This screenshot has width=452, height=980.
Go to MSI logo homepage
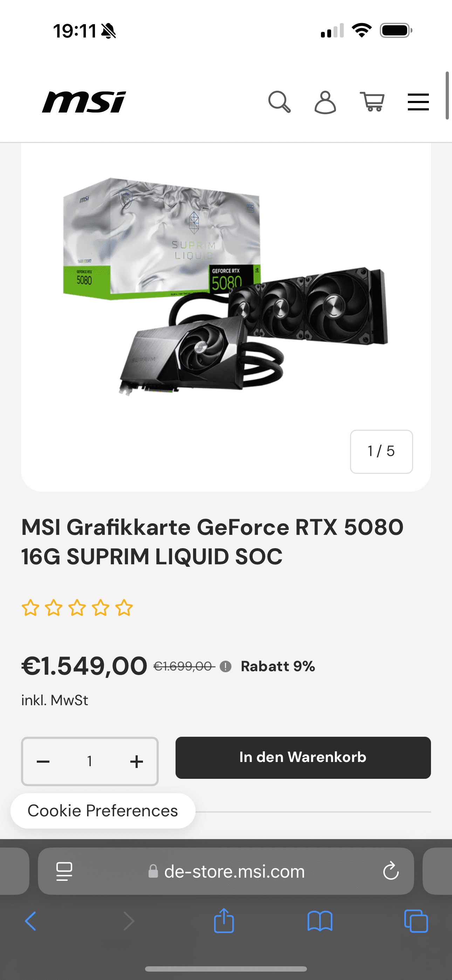(84, 102)
